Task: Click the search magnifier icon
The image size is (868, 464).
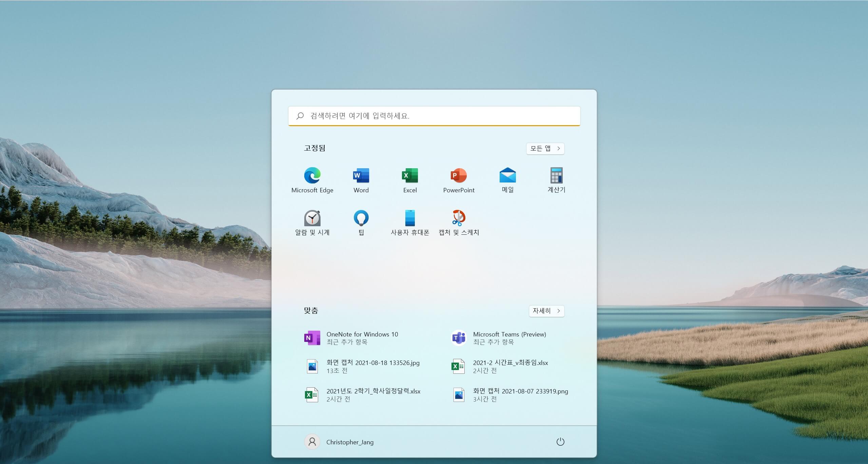Action: tap(300, 116)
